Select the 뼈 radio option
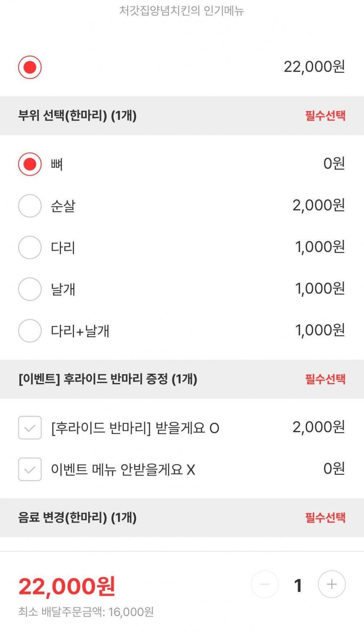 [x=30, y=164]
